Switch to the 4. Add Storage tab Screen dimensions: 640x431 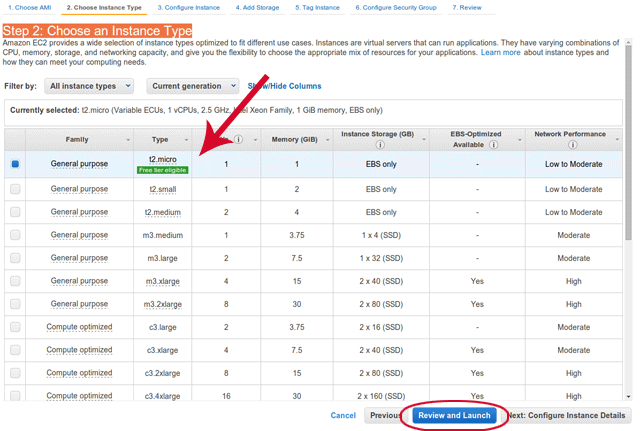coord(259,7)
